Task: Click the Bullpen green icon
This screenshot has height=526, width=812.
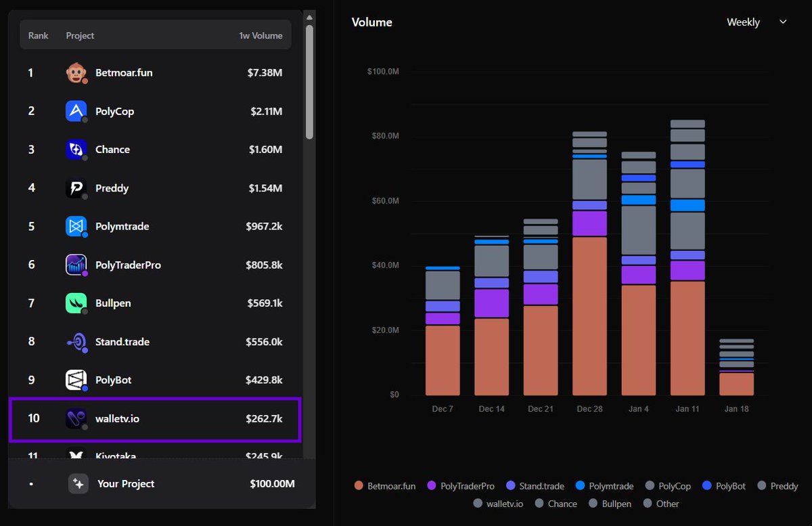Action: 75,303
